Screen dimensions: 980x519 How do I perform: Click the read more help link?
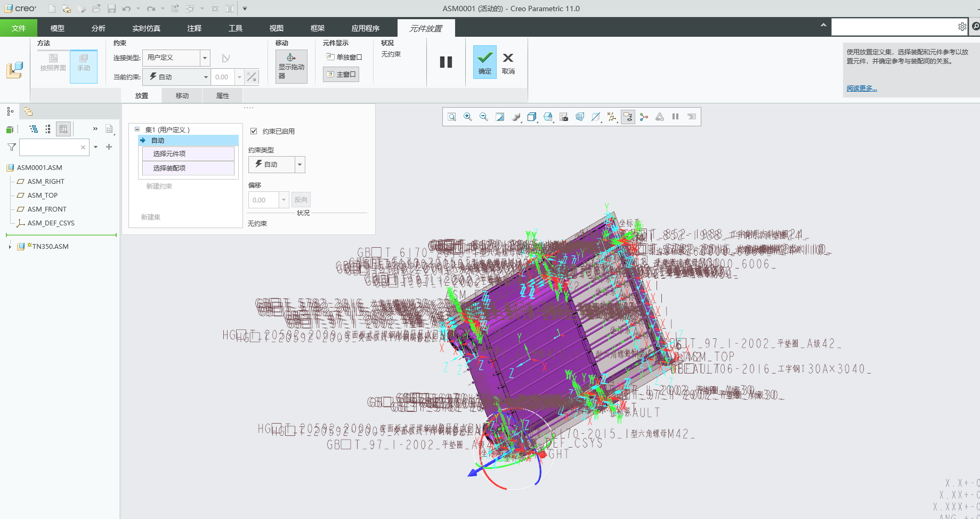(861, 88)
